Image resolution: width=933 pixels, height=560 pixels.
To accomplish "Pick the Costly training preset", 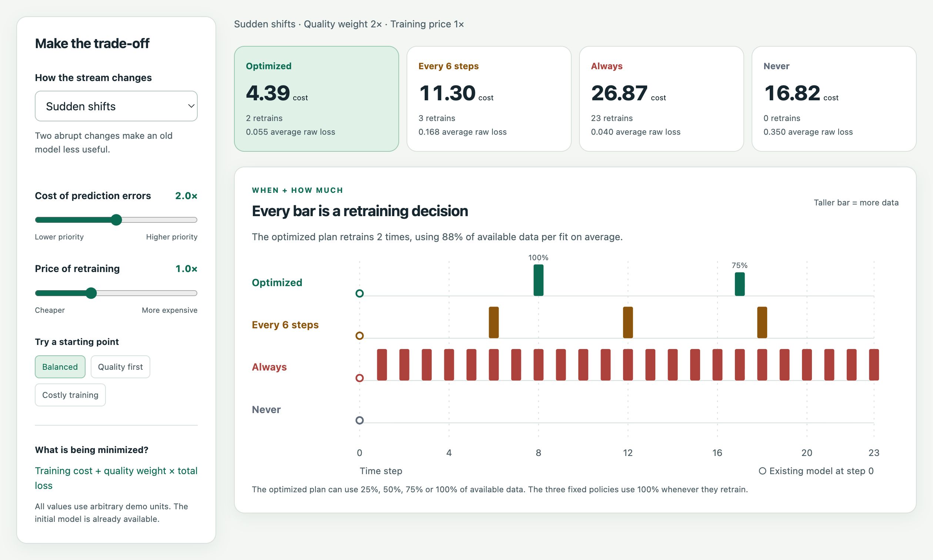I will [x=70, y=395].
